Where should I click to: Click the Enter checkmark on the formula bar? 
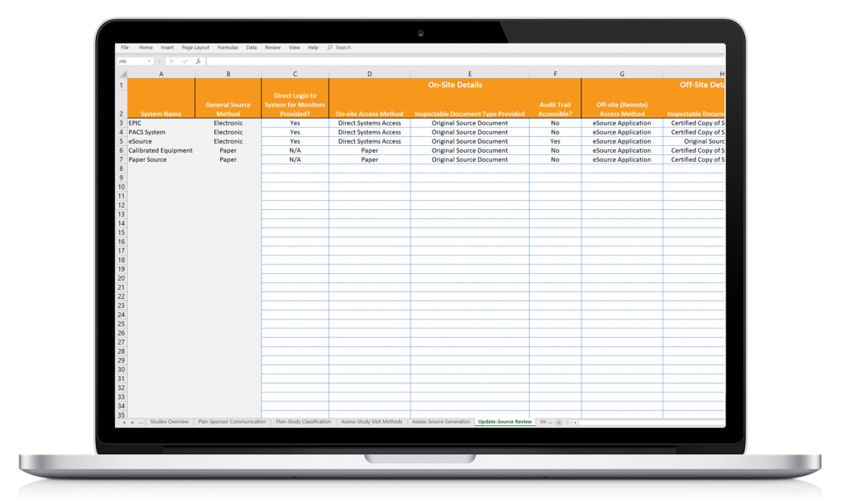tap(185, 60)
